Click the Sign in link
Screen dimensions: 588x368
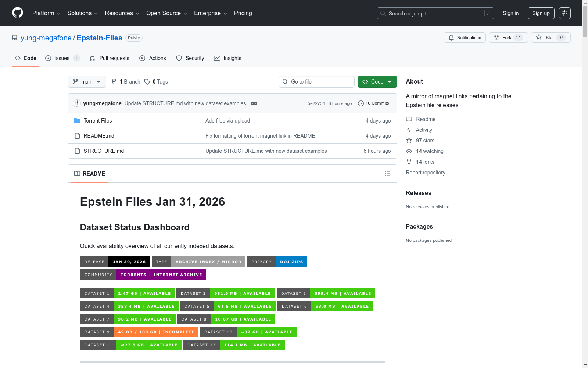click(511, 13)
